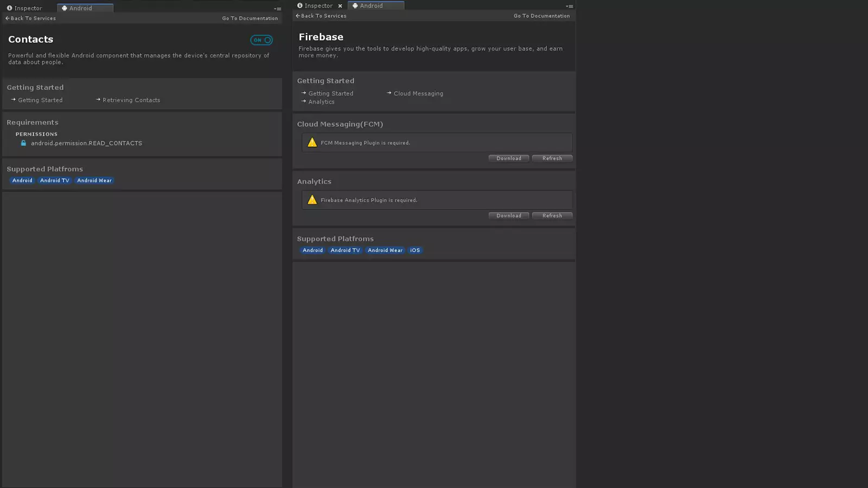Open Firebase panel options menu icon
The height and width of the screenshot is (488, 868).
click(569, 7)
